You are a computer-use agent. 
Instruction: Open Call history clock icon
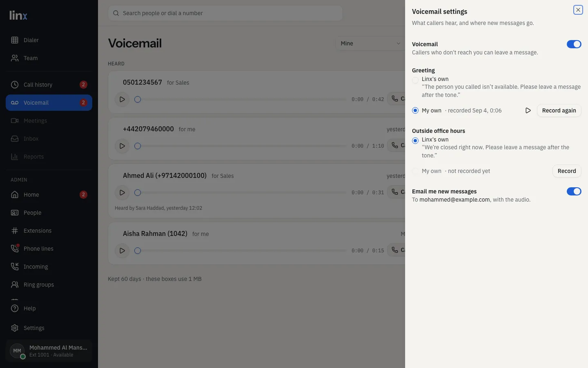coord(15,85)
